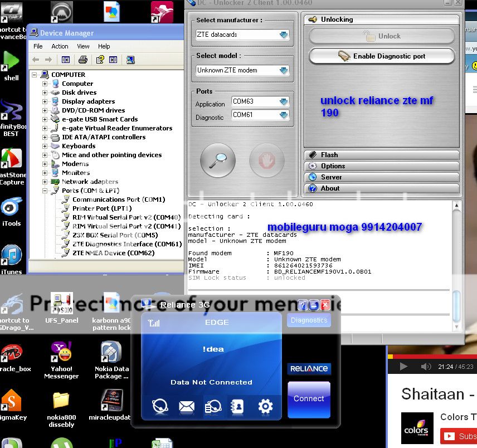Click Connect button in Reliance 3G

[309, 399]
